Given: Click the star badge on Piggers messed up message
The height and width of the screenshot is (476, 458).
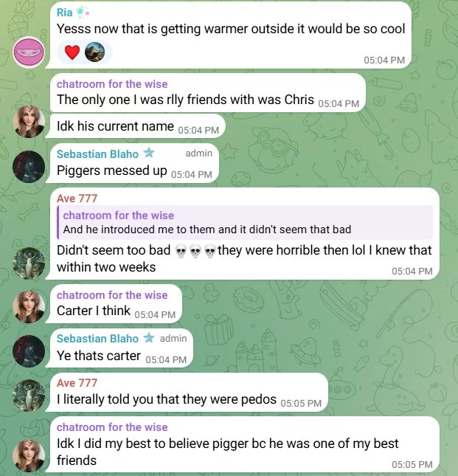Looking at the screenshot, I should [149, 153].
